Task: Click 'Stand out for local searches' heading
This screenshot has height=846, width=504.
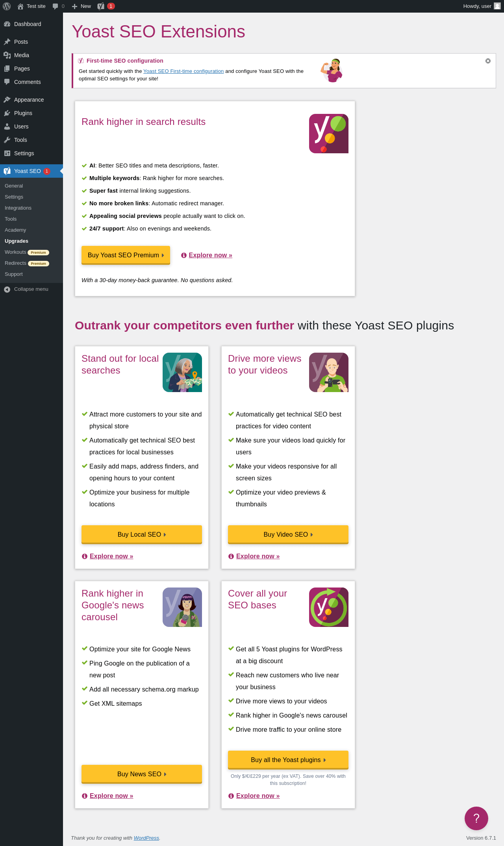Action: pos(120,364)
